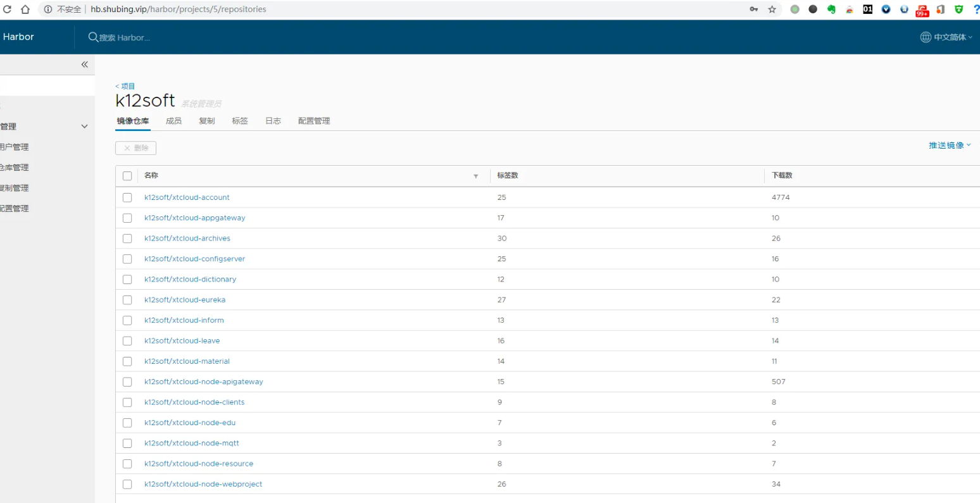Click the browser reload icon
The image size is (980, 503).
click(8, 9)
